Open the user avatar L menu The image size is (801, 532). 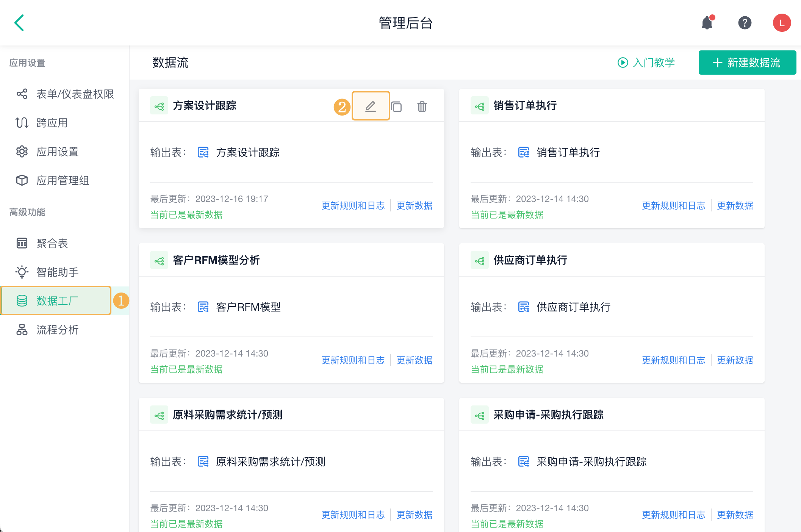tap(782, 23)
